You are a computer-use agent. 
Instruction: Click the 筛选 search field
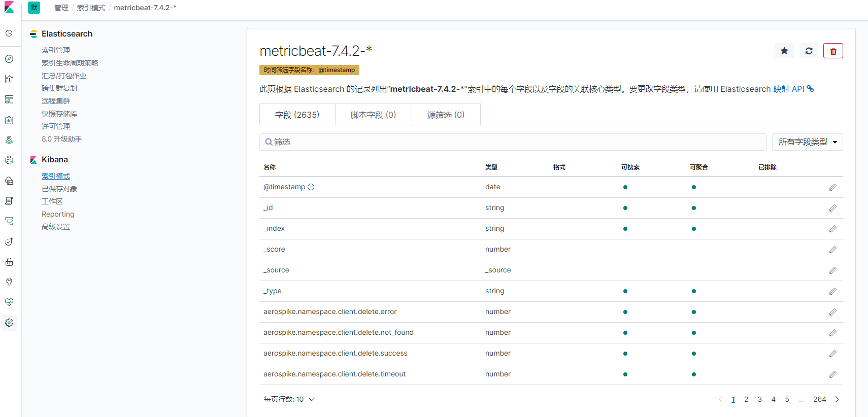[513, 142]
